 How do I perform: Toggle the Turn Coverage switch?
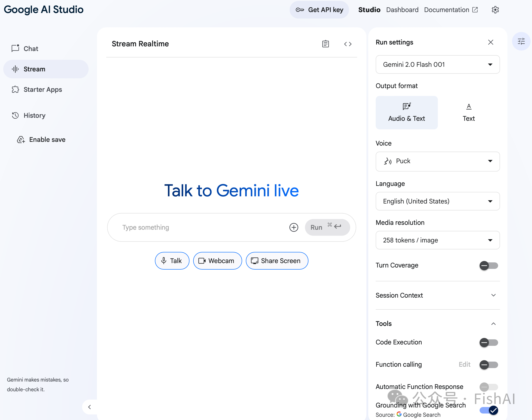(489, 266)
